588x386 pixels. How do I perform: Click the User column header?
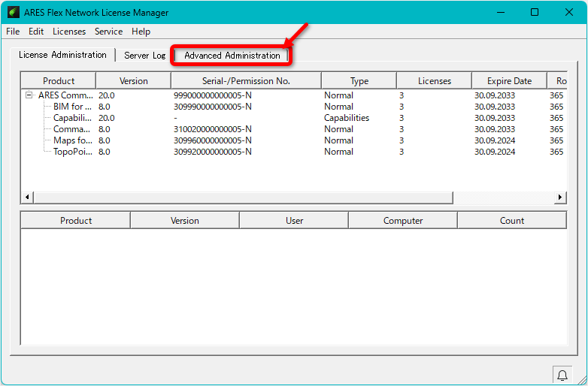294,221
